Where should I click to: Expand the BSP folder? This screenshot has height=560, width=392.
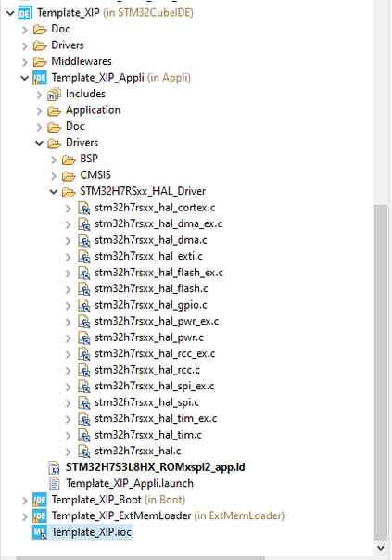coord(54,159)
